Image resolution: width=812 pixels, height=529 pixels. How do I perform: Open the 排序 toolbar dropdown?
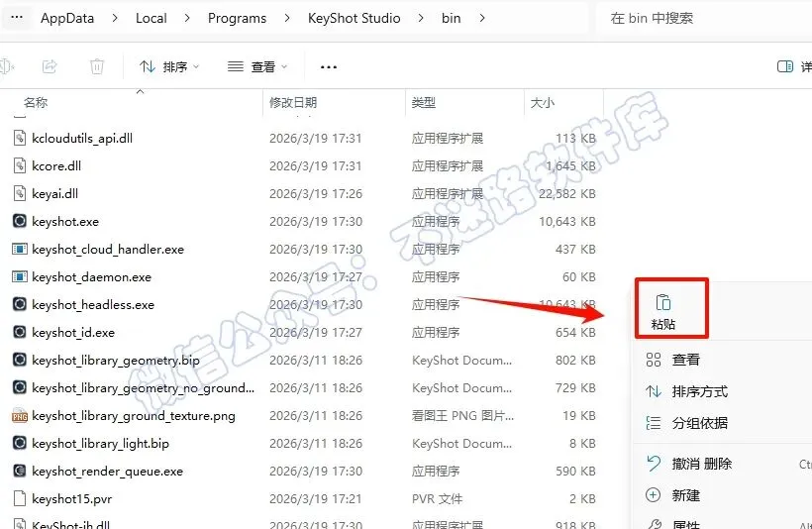pyautogui.click(x=169, y=66)
